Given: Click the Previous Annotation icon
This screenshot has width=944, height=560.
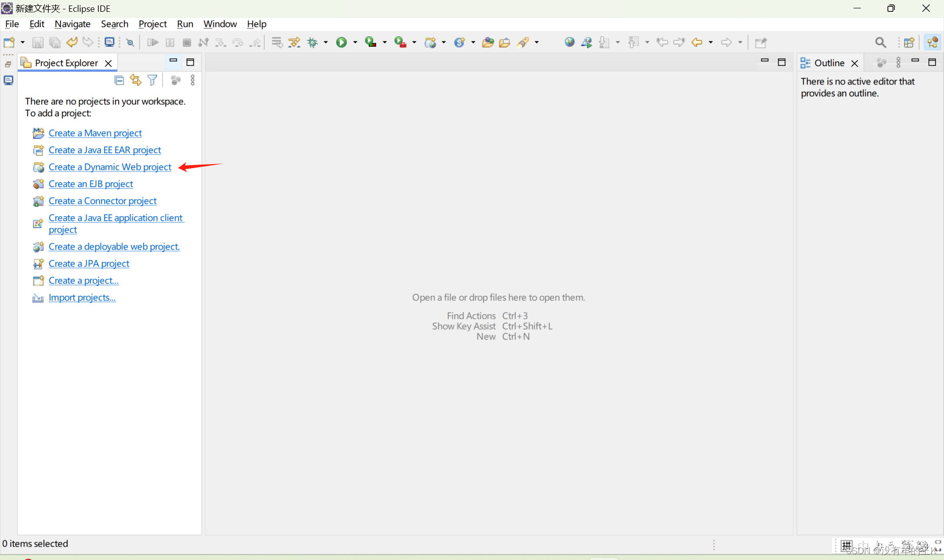Looking at the screenshot, I should click(634, 43).
